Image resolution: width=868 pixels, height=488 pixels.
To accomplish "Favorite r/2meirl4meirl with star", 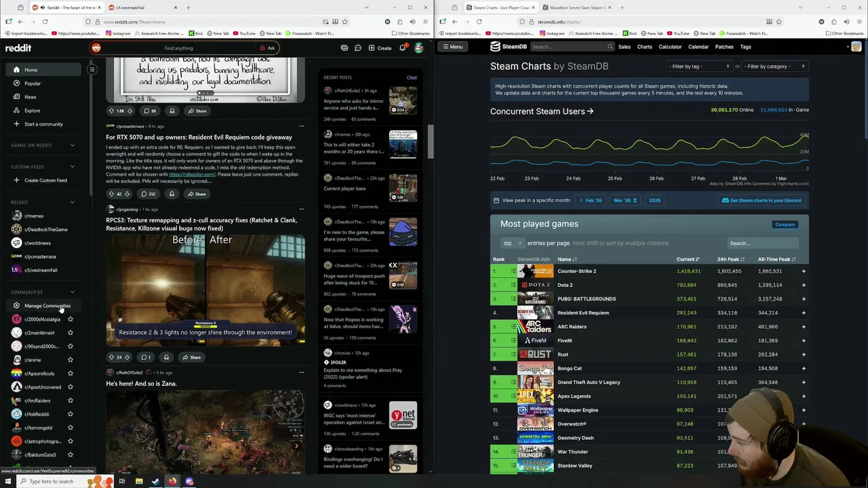I will tap(70, 333).
